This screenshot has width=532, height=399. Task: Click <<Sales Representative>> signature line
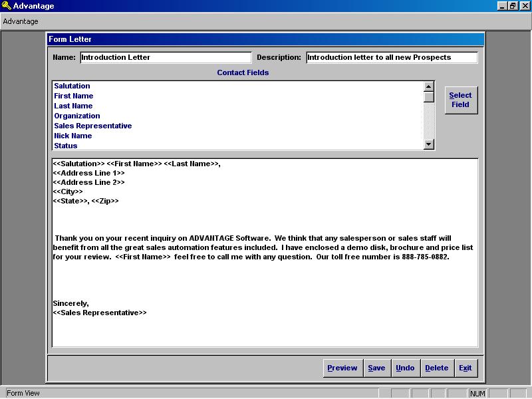(100, 313)
